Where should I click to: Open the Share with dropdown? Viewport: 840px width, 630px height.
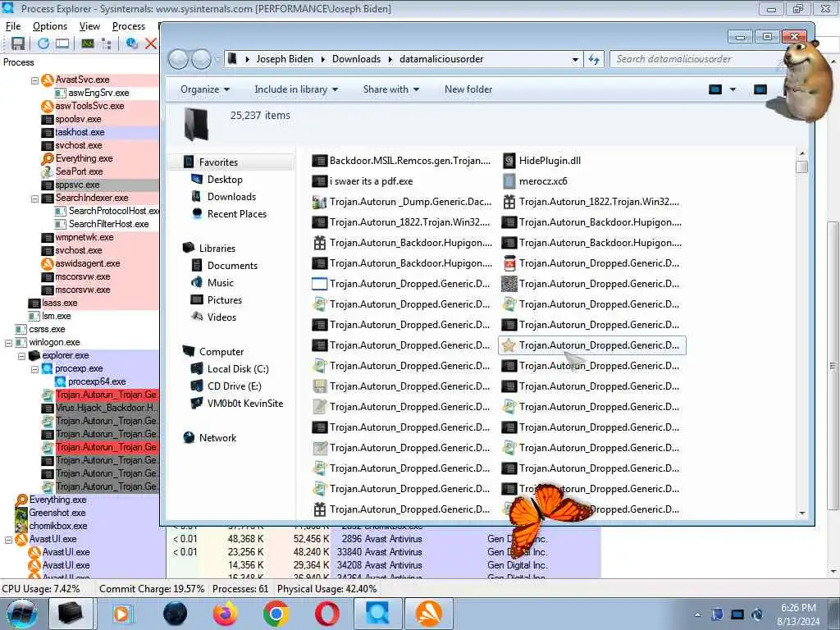point(391,89)
